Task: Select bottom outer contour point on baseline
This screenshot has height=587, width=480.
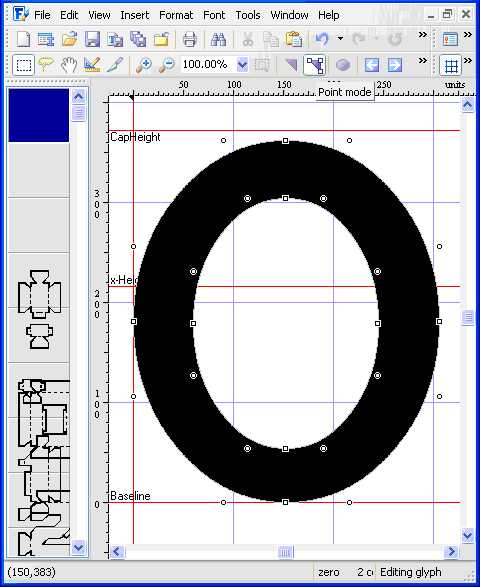Action: point(285,502)
